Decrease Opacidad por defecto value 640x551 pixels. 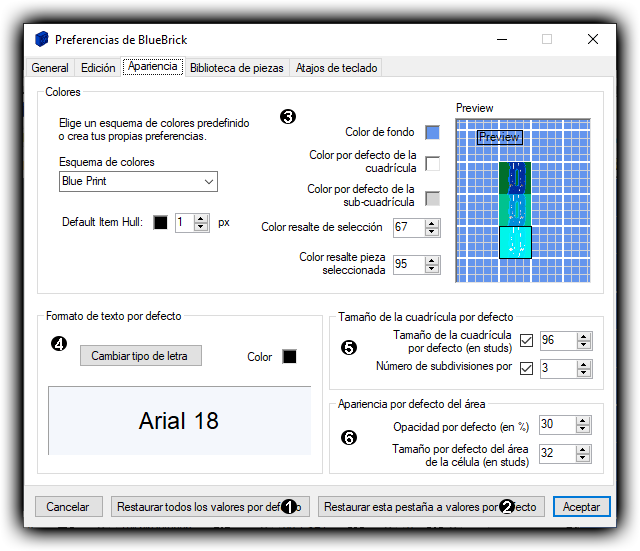click(x=583, y=429)
